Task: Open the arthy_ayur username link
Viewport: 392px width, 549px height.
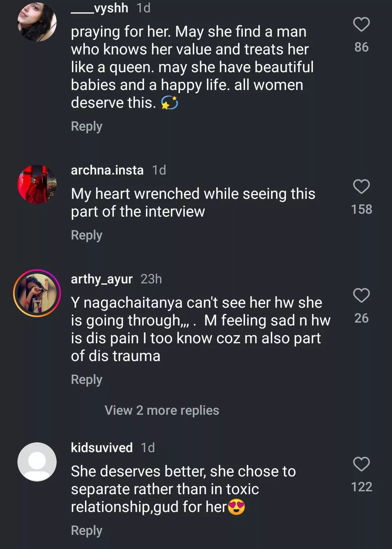Action: click(x=102, y=279)
